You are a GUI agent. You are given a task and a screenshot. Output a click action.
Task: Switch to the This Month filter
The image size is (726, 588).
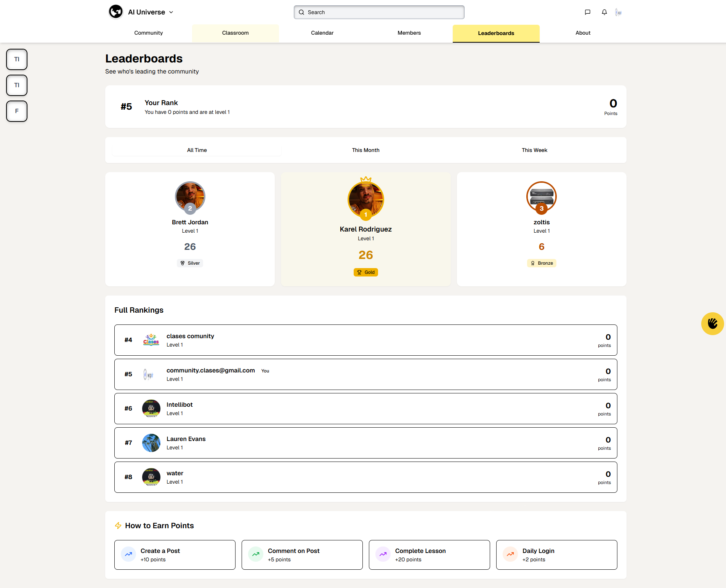[365, 150]
